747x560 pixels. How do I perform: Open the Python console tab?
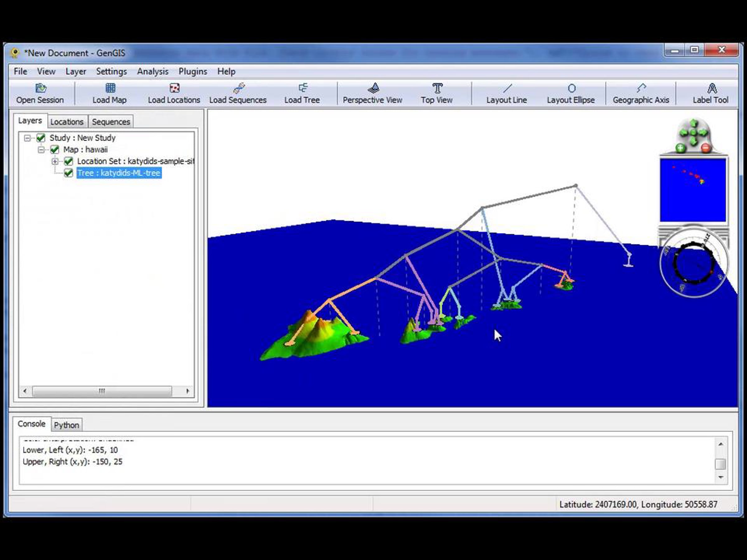66,425
